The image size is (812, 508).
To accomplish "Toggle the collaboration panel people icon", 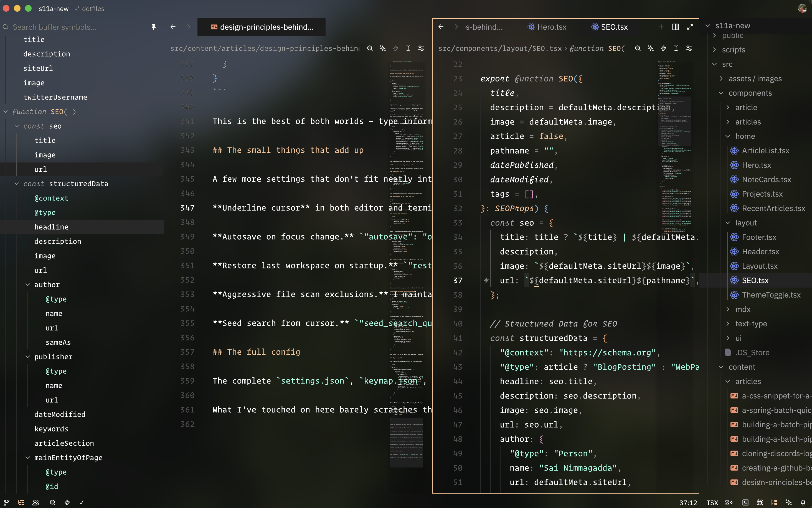I will click(x=36, y=503).
